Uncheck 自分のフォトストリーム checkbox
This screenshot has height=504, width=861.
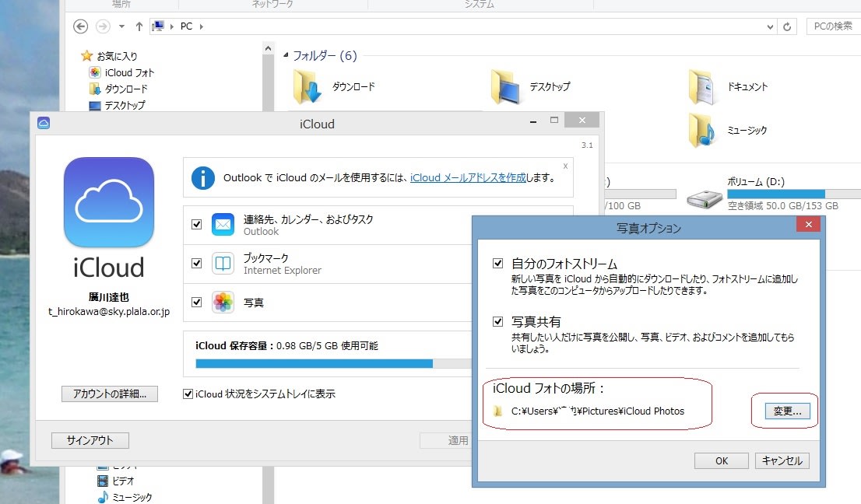coord(498,263)
